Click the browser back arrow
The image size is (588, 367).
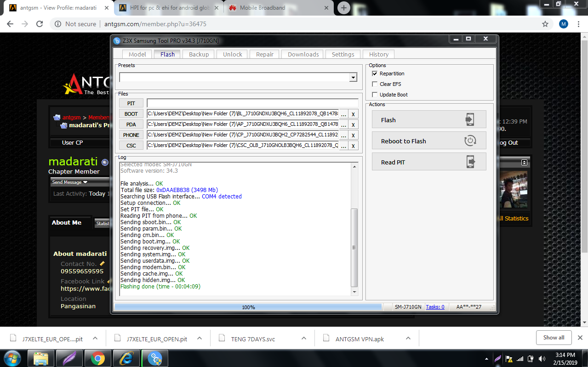click(x=11, y=24)
